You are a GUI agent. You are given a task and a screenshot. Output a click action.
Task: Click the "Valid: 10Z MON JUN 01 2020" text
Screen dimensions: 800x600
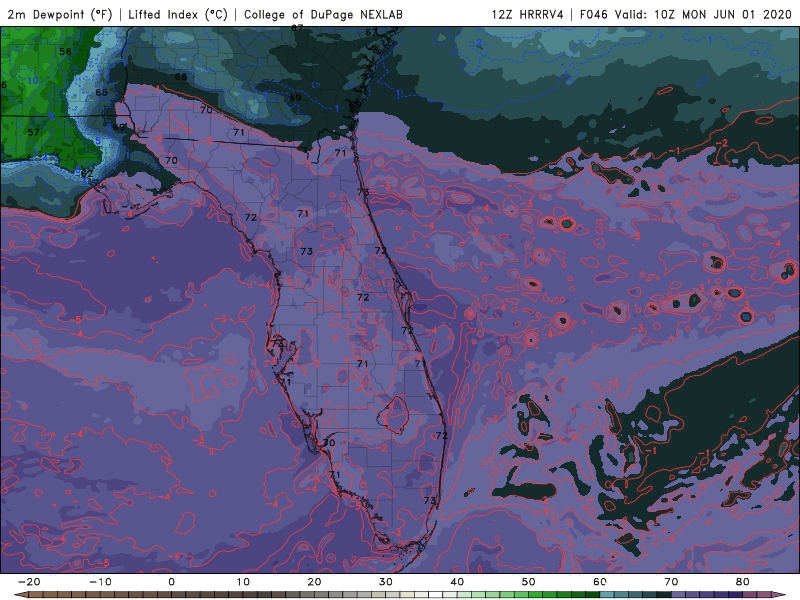point(703,14)
